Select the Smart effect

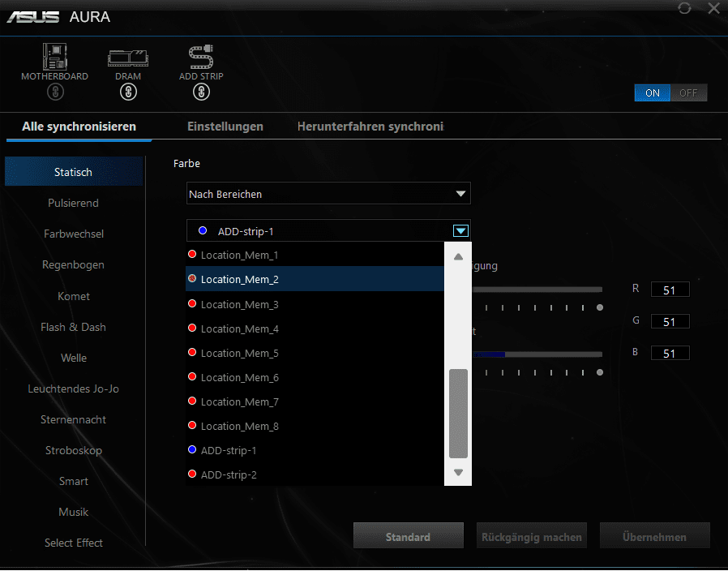pyautogui.click(x=73, y=481)
